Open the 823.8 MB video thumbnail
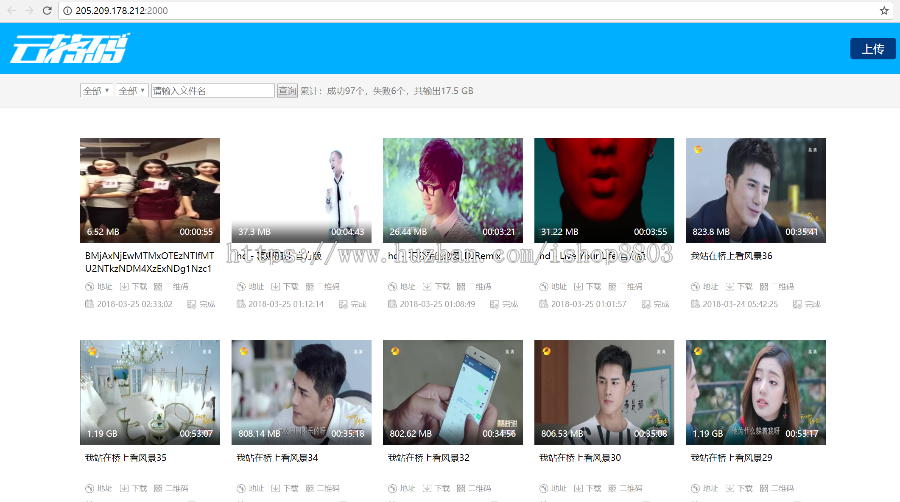 (x=756, y=190)
